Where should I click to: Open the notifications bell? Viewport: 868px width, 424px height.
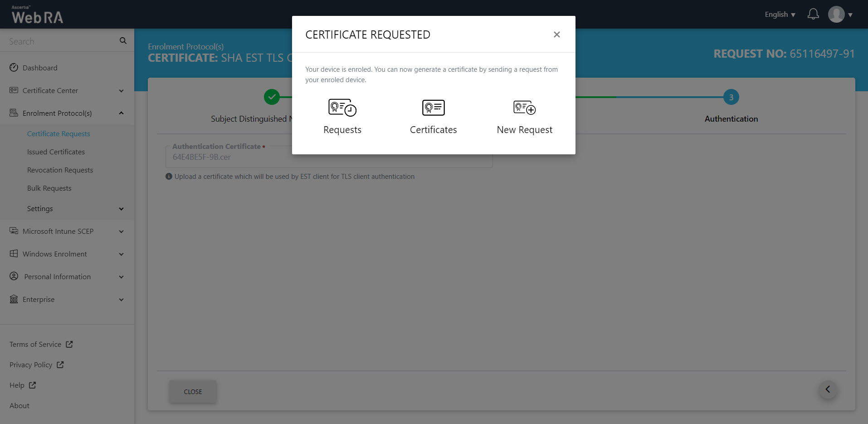pos(813,15)
